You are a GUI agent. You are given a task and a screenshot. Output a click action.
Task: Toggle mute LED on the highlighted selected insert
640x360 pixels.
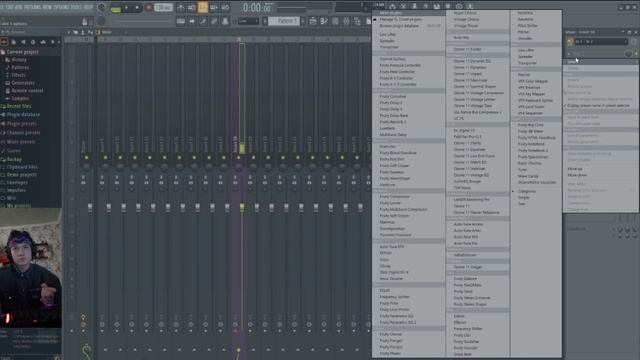[239, 158]
